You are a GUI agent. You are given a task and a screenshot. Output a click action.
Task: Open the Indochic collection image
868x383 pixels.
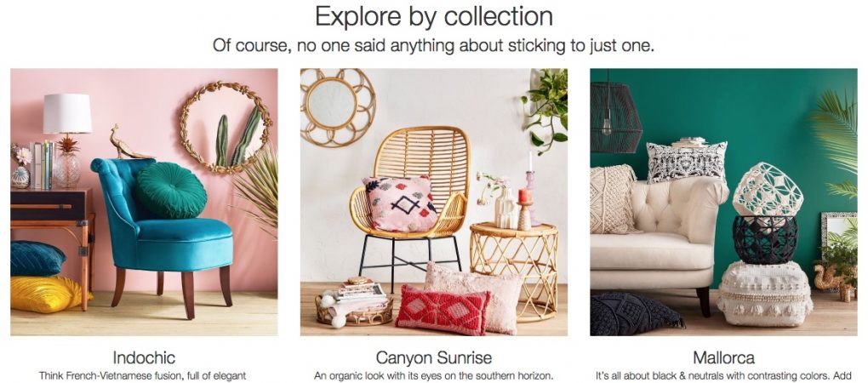(x=144, y=202)
